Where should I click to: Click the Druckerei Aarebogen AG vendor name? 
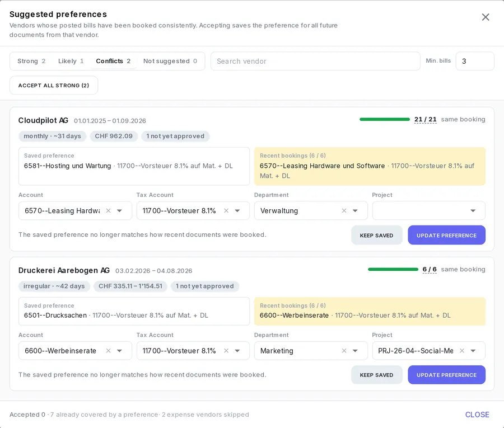click(64, 270)
